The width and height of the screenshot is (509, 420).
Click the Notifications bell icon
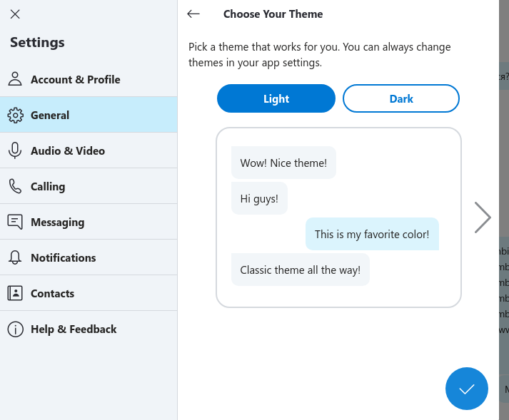pyautogui.click(x=15, y=257)
